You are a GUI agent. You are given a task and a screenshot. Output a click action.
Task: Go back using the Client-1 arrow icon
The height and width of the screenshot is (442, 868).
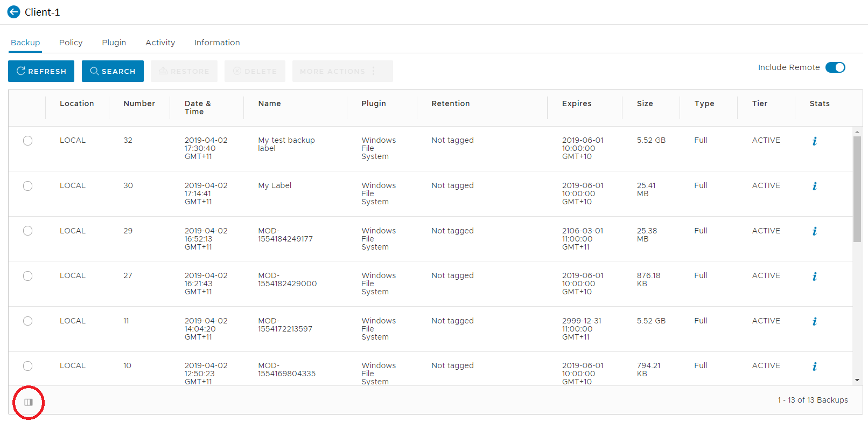[13, 12]
